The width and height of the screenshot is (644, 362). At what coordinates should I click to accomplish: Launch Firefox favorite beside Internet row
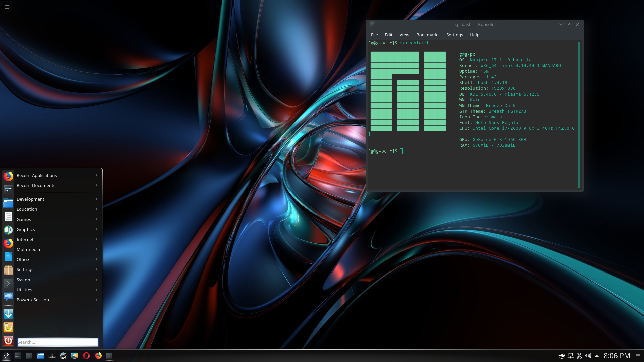point(8,243)
